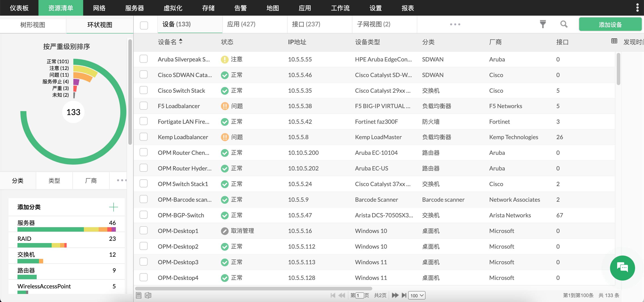Open the 网络 menu in the top bar
The width and height of the screenshot is (644, 302).
tap(99, 8)
